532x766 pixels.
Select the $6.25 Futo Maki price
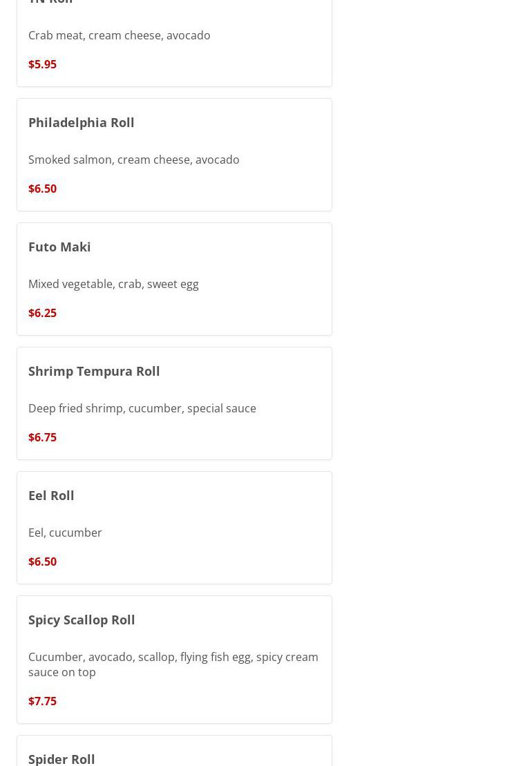[x=42, y=313]
